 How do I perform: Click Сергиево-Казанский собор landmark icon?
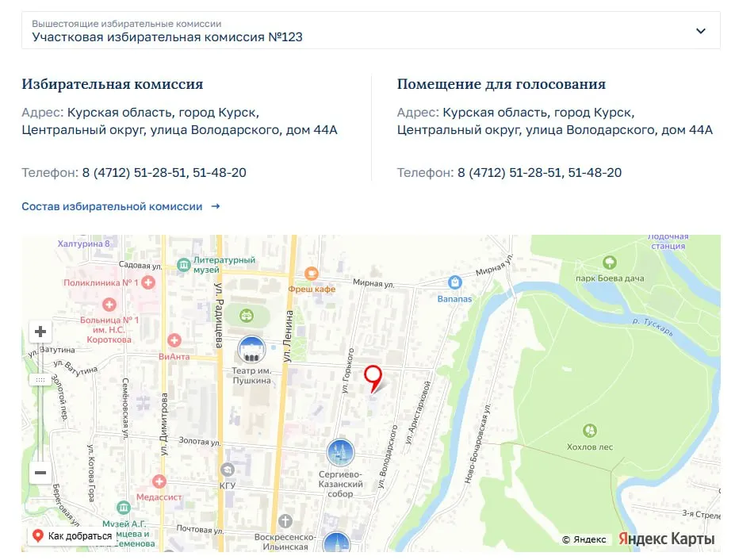(340, 453)
